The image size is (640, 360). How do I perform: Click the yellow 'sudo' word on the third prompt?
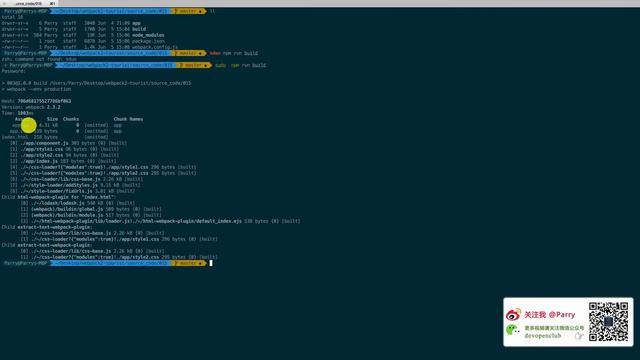(220, 65)
